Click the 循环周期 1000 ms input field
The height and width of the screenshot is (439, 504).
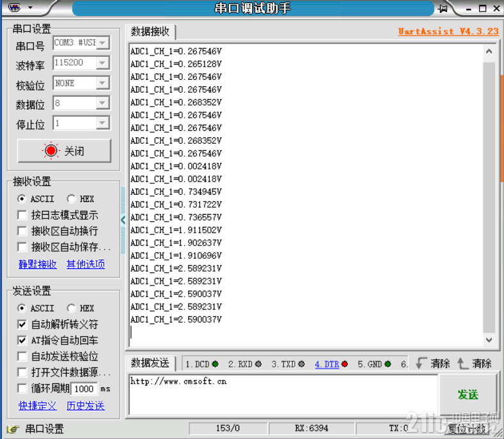pyautogui.click(x=84, y=389)
